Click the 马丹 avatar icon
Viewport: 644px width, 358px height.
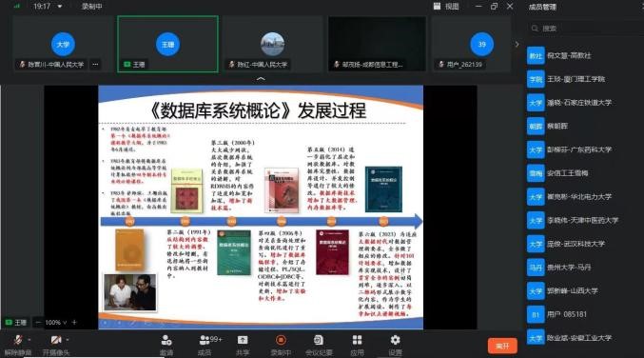coord(536,268)
